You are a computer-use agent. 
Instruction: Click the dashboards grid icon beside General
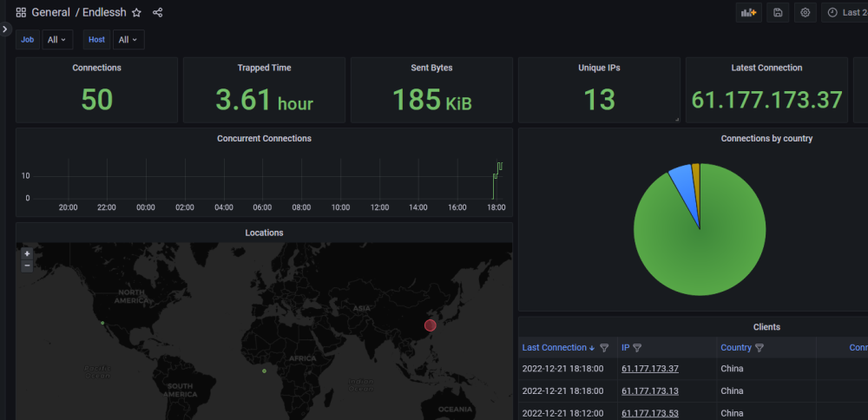click(x=21, y=13)
